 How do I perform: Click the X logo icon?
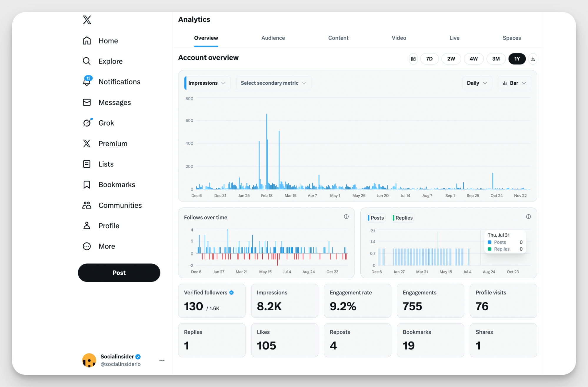[x=87, y=20]
